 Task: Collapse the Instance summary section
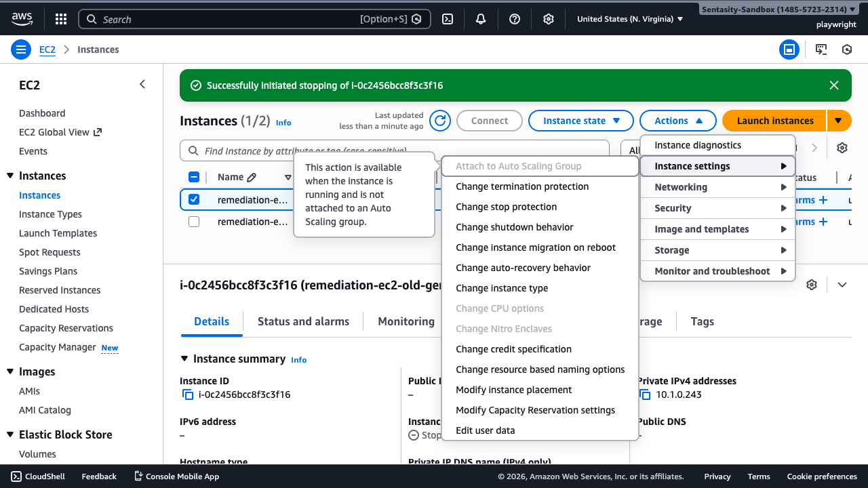click(184, 359)
